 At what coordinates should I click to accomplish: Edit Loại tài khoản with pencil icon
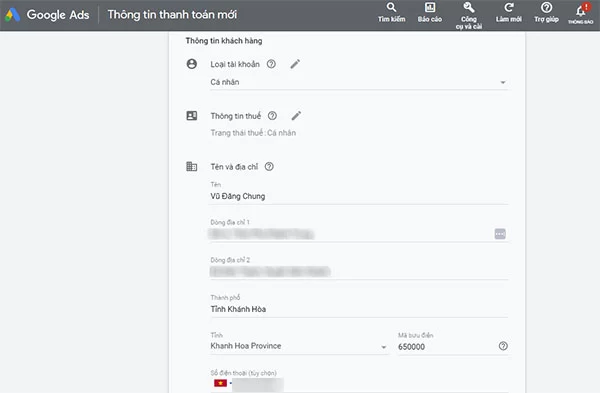click(x=295, y=64)
